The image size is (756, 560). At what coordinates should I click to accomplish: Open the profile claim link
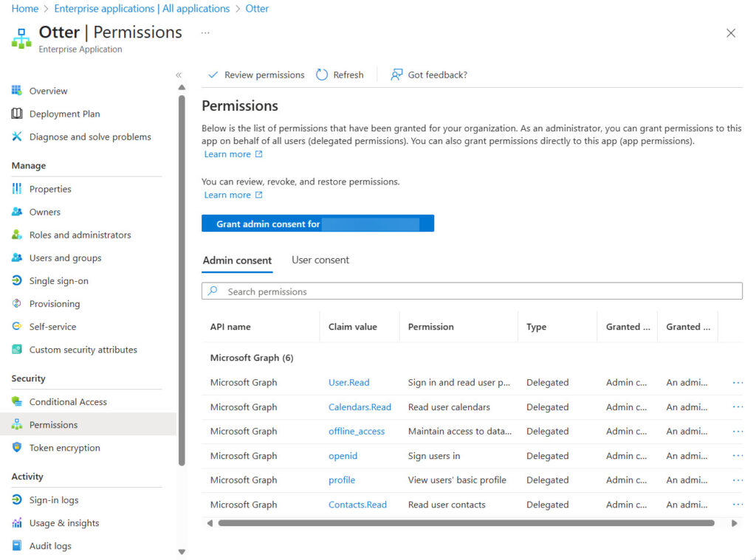click(x=342, y=480)
